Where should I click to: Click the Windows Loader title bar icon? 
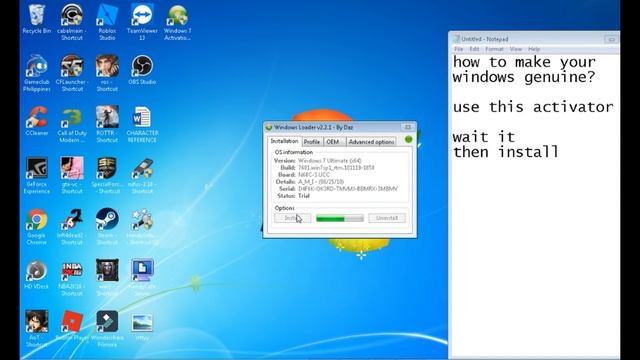point(269,127)
